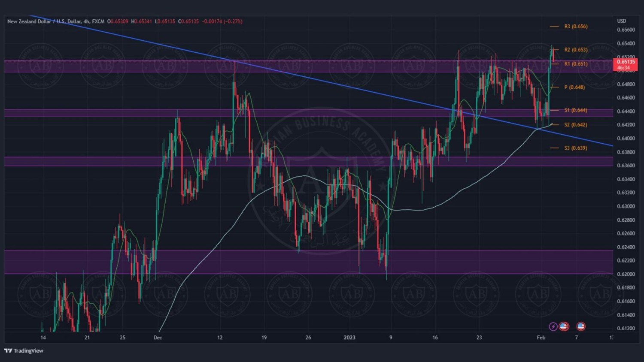Click the close value C0.65135
The height and width of the screenshot is (362, 644).
coord(188,21)
